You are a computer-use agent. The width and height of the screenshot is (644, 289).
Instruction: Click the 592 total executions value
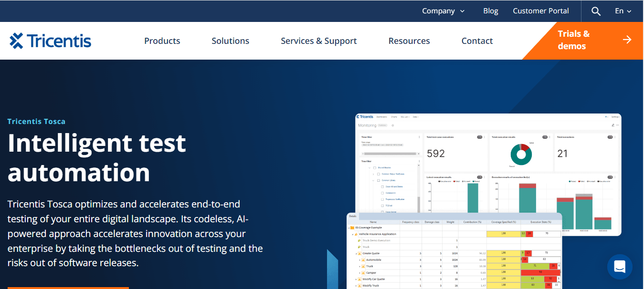coord(436,154)
